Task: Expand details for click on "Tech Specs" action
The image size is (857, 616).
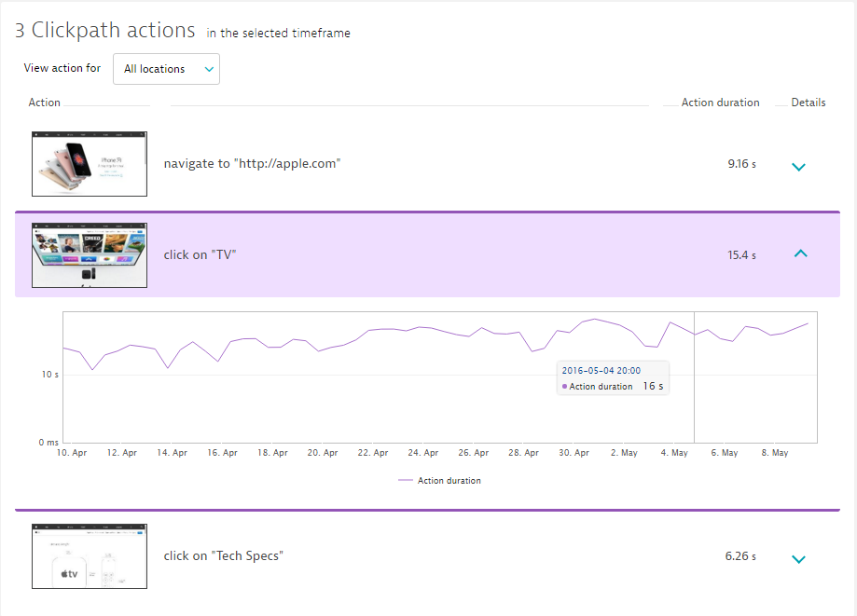Action: [798, 559]
